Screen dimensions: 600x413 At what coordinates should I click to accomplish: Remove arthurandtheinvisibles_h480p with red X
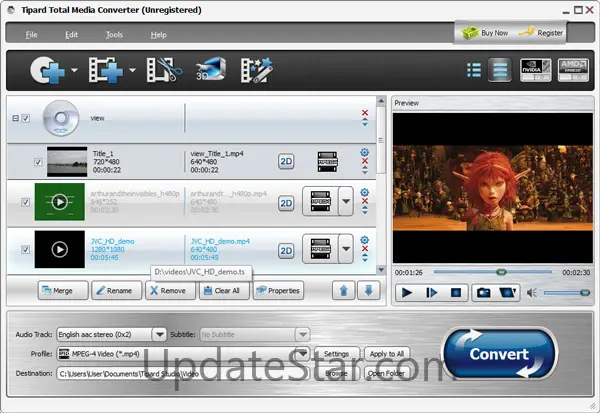(x=365, y=201)
